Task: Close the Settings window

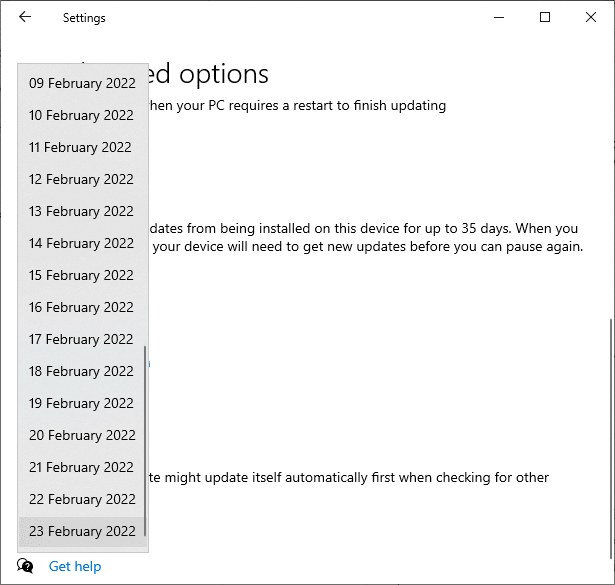Action: point(591,17)
